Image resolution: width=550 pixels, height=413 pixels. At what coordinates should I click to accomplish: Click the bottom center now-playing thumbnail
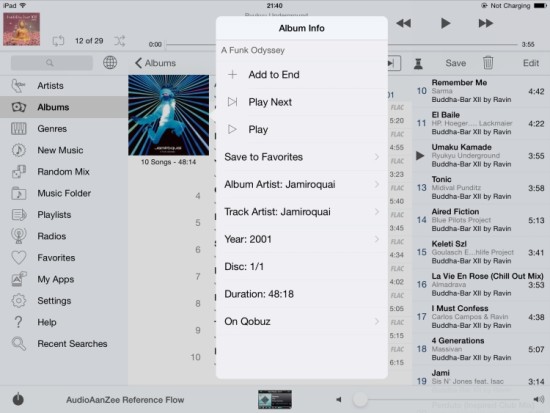point(275,399)
